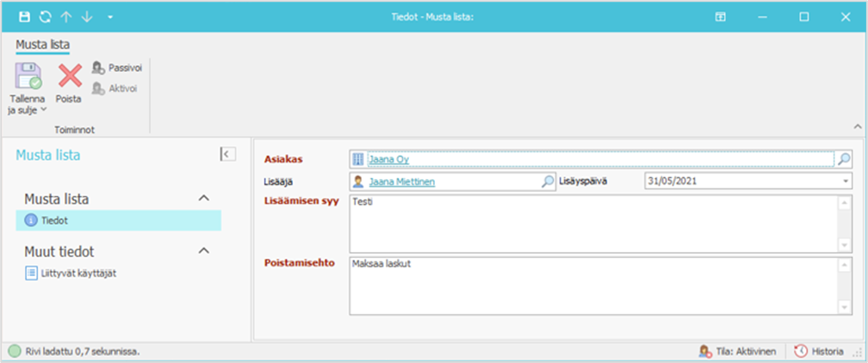The height and width of the screenshot is (363, 868).
Task: Go to previous record with up arrow
Action: (66, 16)
